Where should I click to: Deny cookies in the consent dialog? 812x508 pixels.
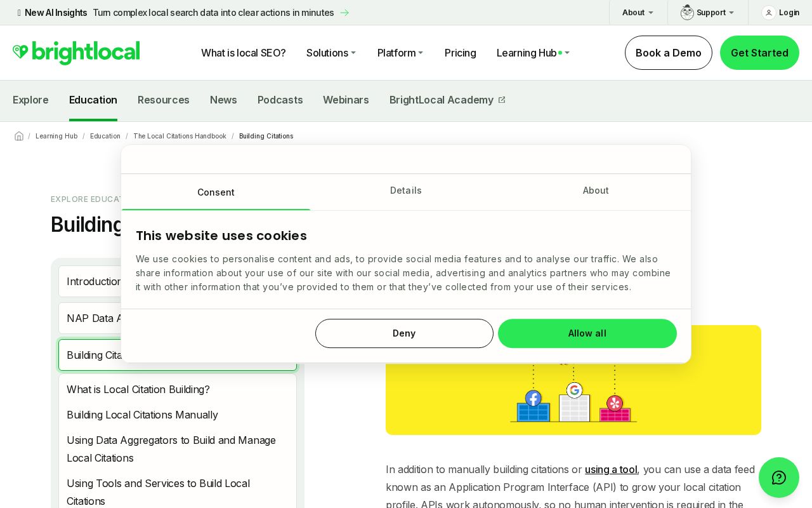(404, 333)
